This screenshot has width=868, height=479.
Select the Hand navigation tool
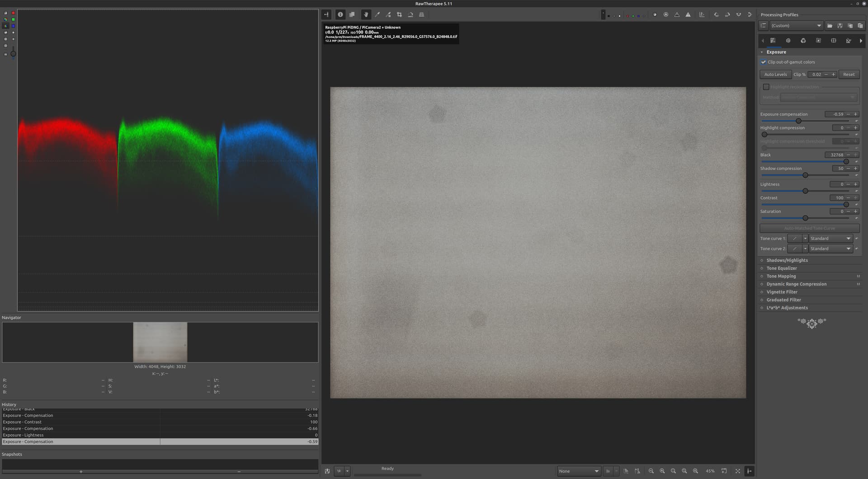click(x=366, y=14)
